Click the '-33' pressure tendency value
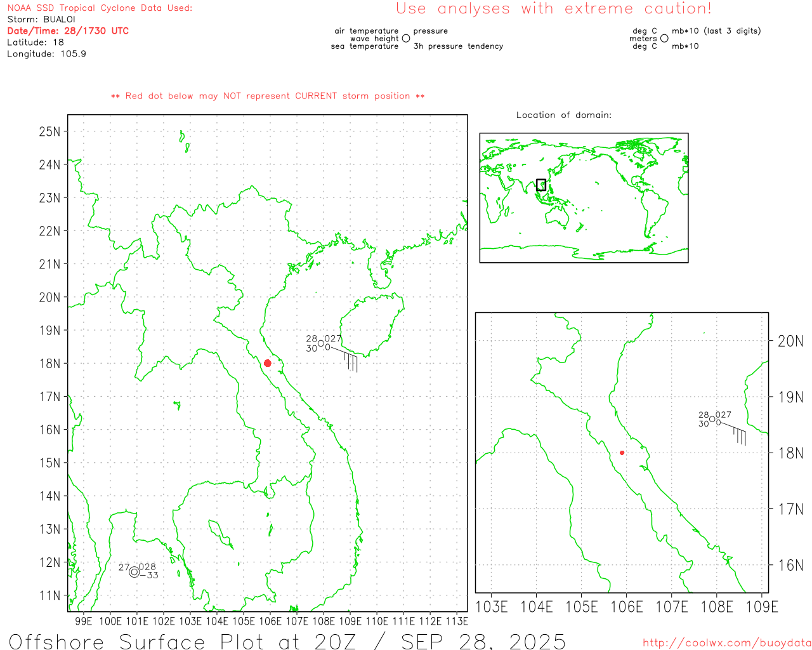 152,576
